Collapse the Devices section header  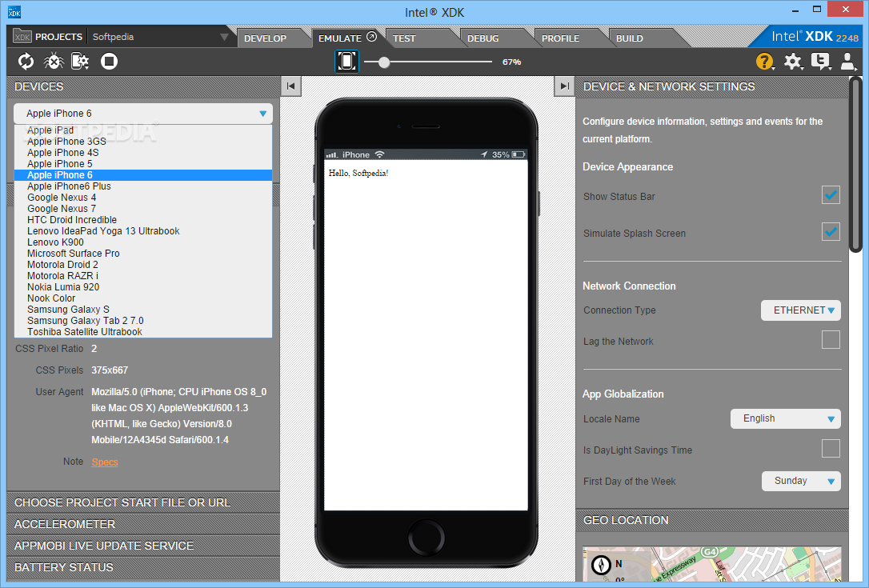click(x=143, y=86)
